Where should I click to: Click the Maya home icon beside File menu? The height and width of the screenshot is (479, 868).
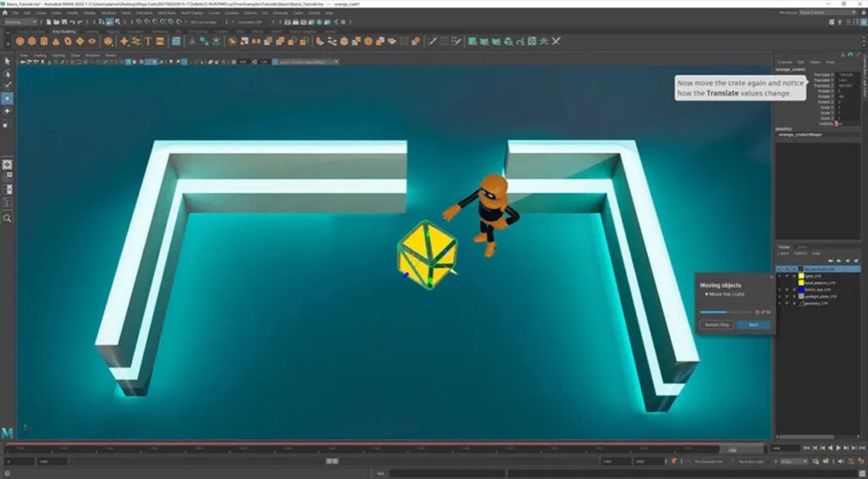[5, 12]
